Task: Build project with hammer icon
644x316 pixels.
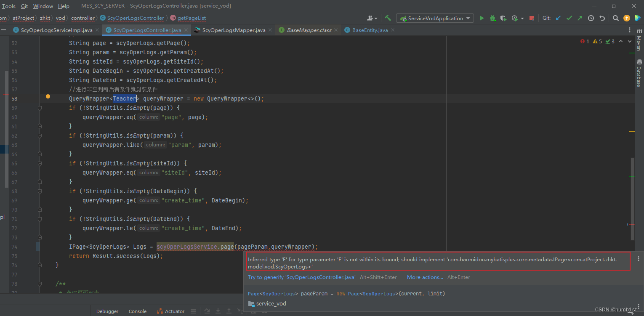Action: coord(388,18)
